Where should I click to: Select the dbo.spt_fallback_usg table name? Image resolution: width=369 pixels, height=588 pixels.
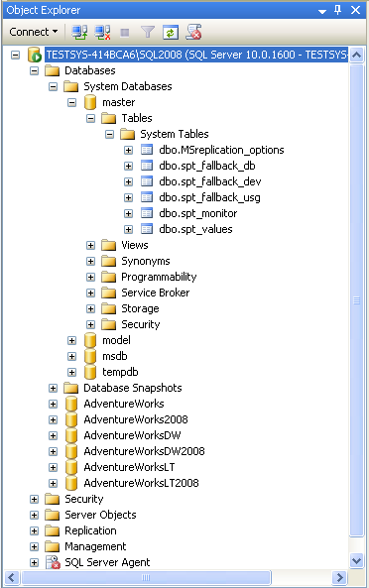pos(209,197)
